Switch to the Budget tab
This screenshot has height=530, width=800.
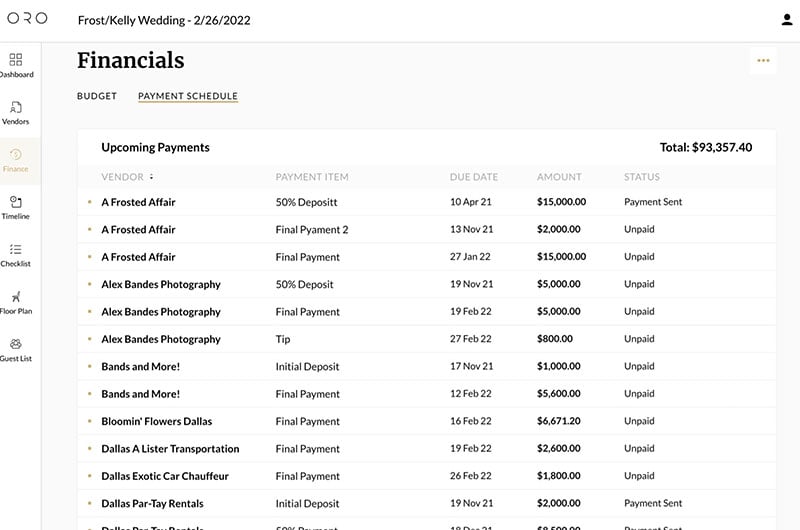(x=97, y=96)
